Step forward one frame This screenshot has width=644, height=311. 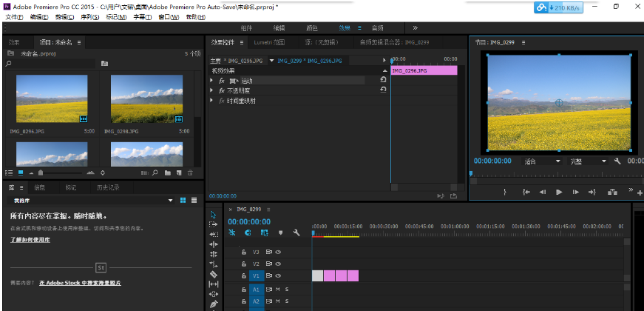click(x=575, y=192)
